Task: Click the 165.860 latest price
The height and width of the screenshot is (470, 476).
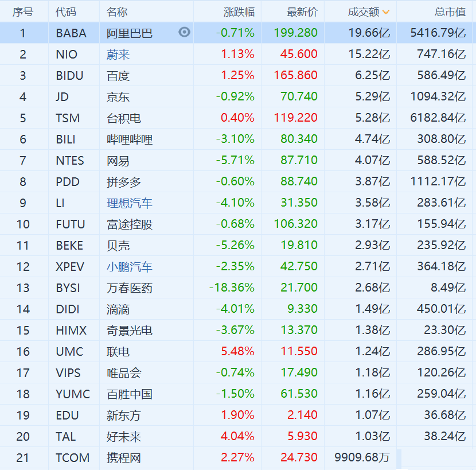Action: click(296, 75)
